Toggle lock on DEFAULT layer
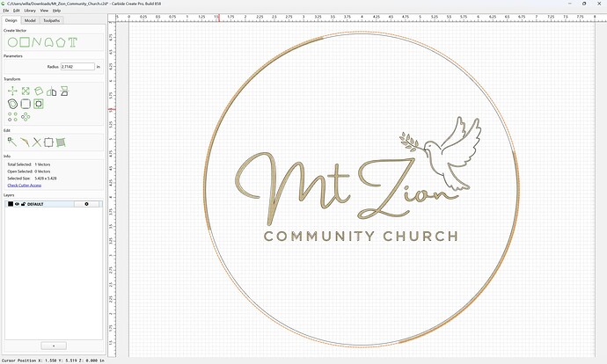Image resolution: width=607 pixels, height=364 pixels. pyautogui.click(x=23, y=204)
